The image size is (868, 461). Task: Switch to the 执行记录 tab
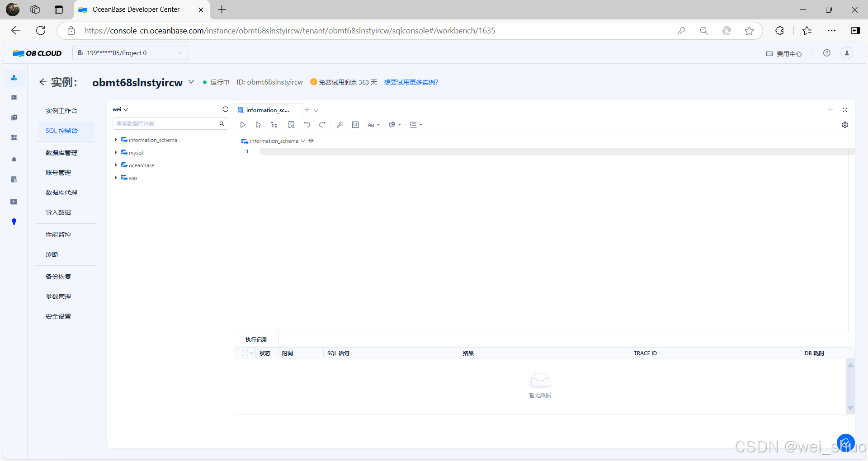pyautogui.click(x=256, y=339)
